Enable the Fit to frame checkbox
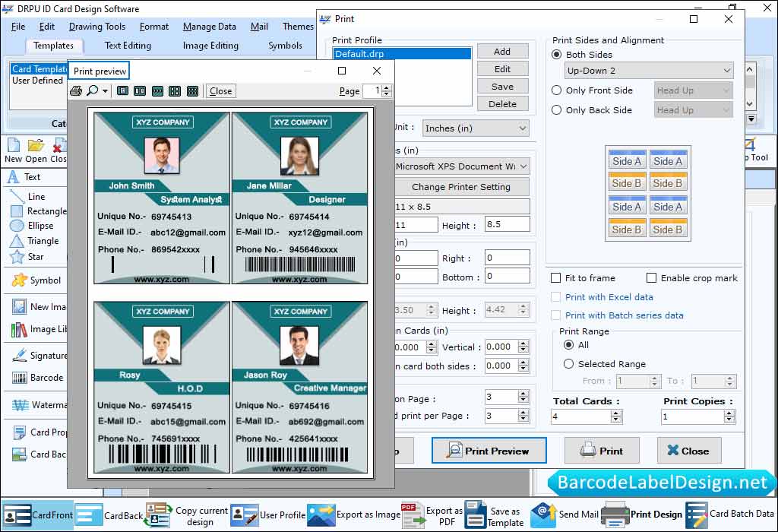The height and width of the screenshot is (532, 778). pyautogui.click(x=556, y=278)
